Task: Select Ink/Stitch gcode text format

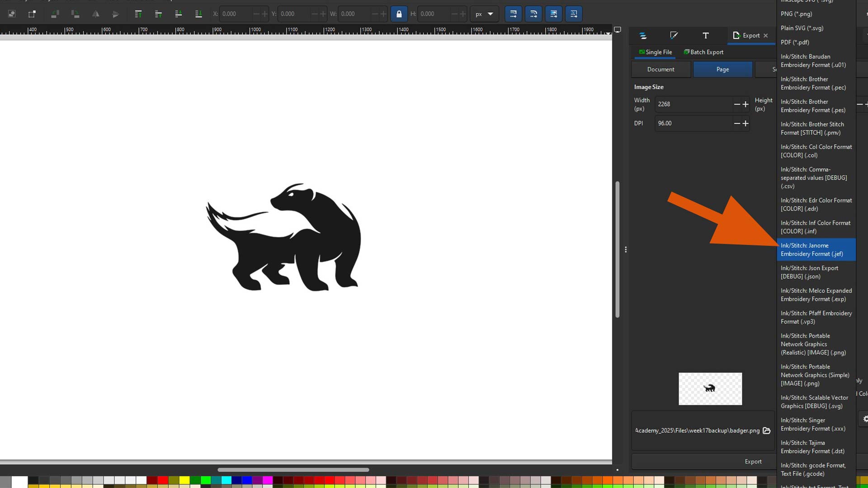Action: coord(816,469)
